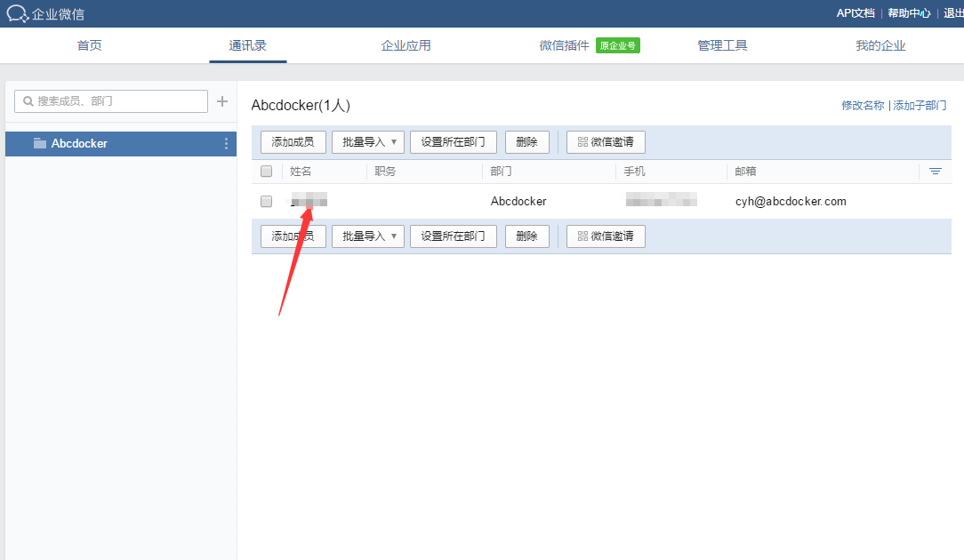The image size is (964, 560).
Task: Click the Abcdocker folder icon in sidebar
Action: coord(40,143)
